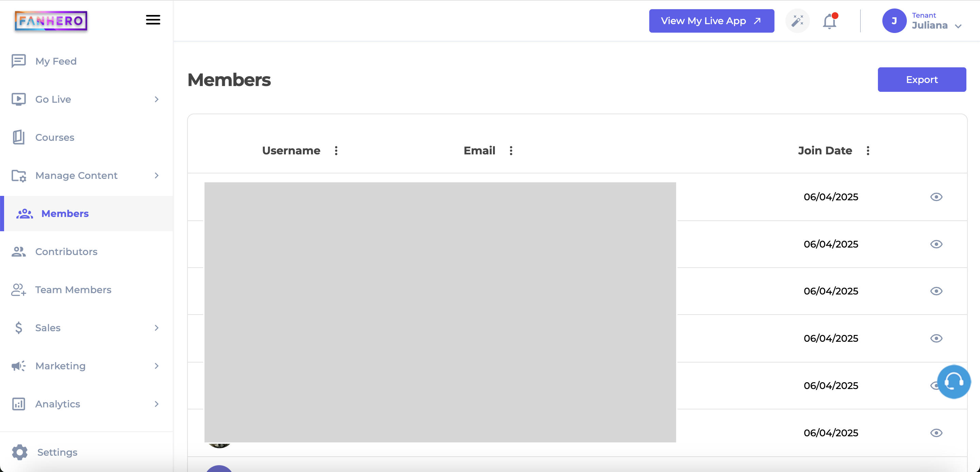
Task: Click View My Live App button
Action: click(x=711, y=21)
